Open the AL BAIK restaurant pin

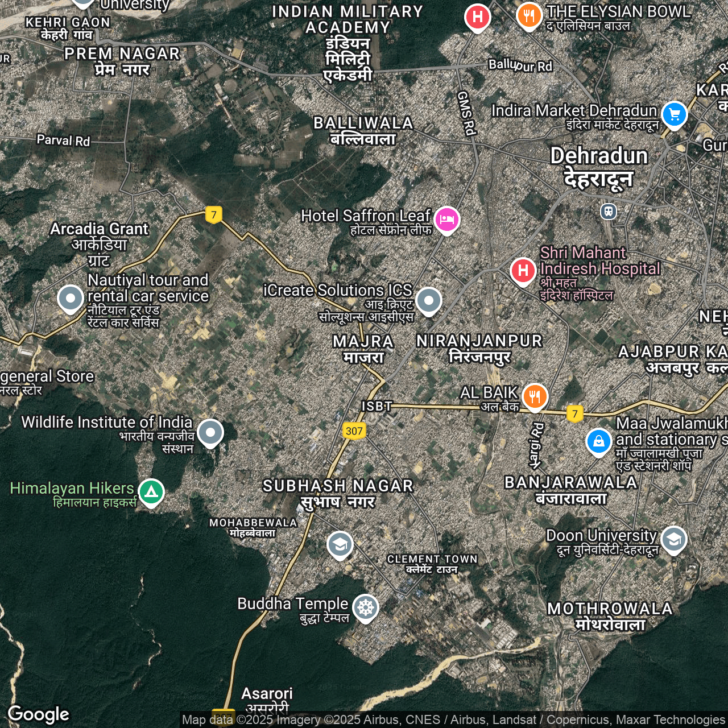coord(535,396)
